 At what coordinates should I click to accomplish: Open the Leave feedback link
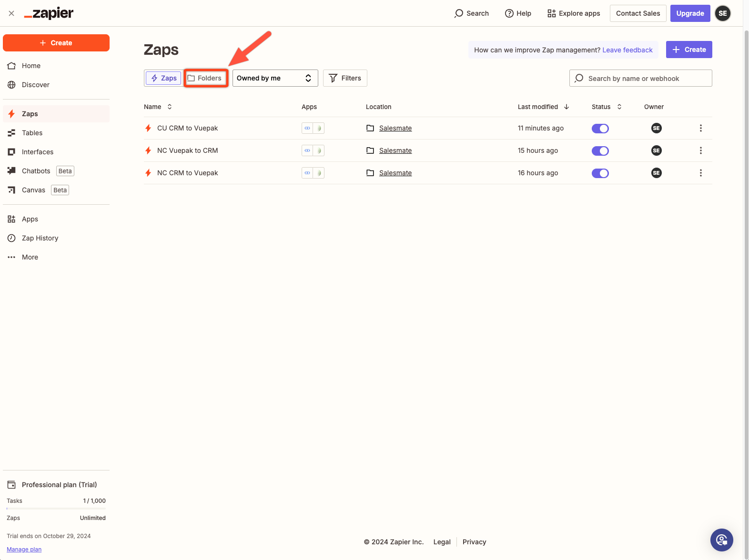tap(627, 50)
